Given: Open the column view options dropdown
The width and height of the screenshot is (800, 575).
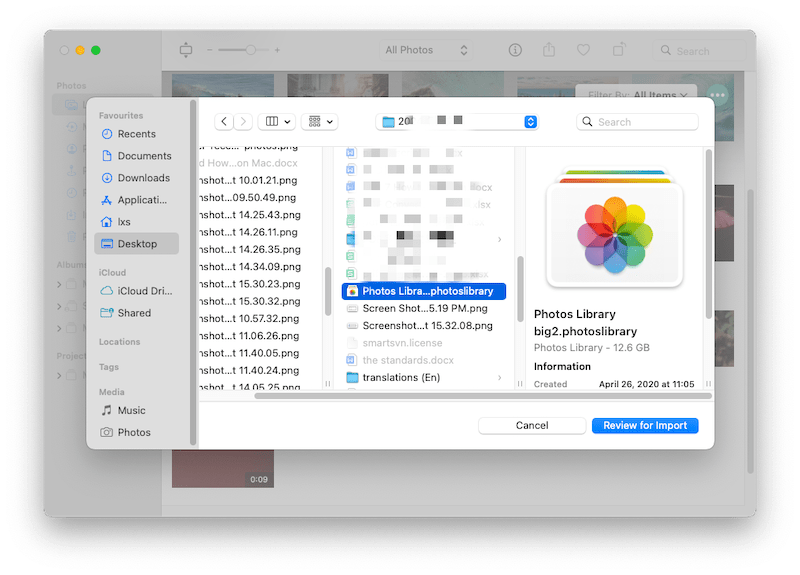Looking at the screenshot, I should click(277, 121).
